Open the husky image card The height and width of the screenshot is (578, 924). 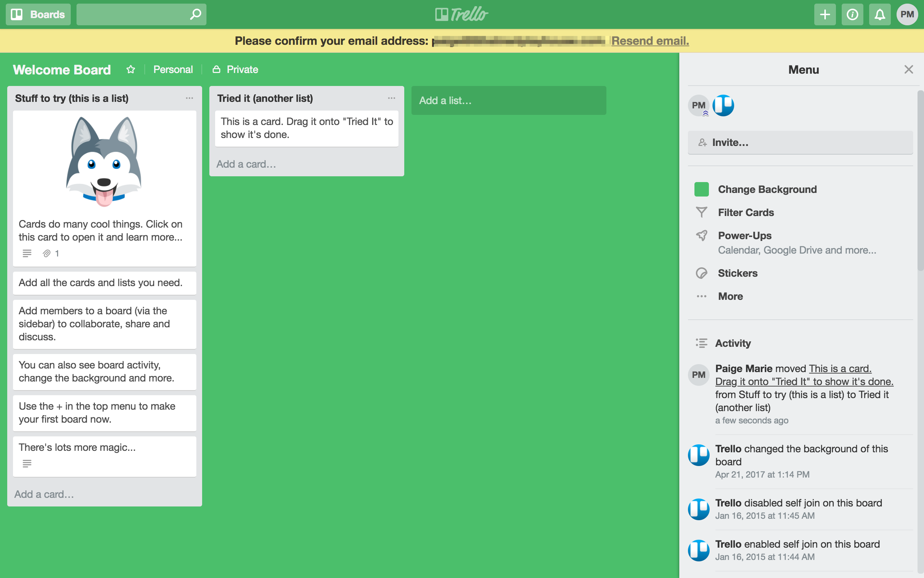point(105,189)
